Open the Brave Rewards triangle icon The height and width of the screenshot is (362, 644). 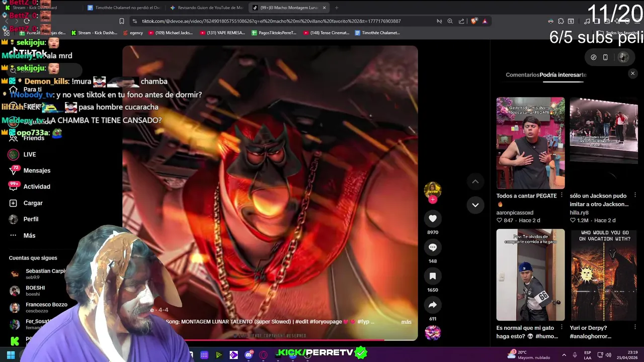tap(485, 21)
